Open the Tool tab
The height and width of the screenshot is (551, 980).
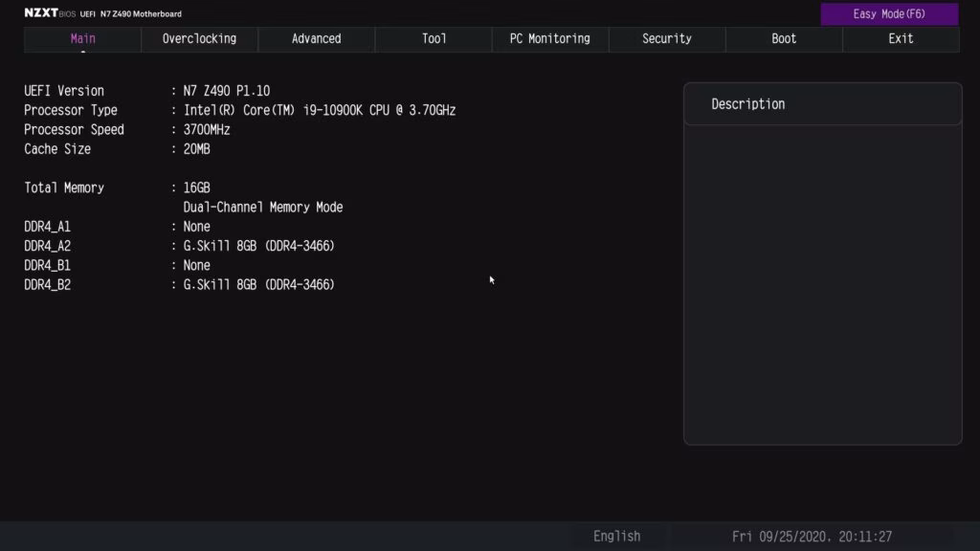434,38
